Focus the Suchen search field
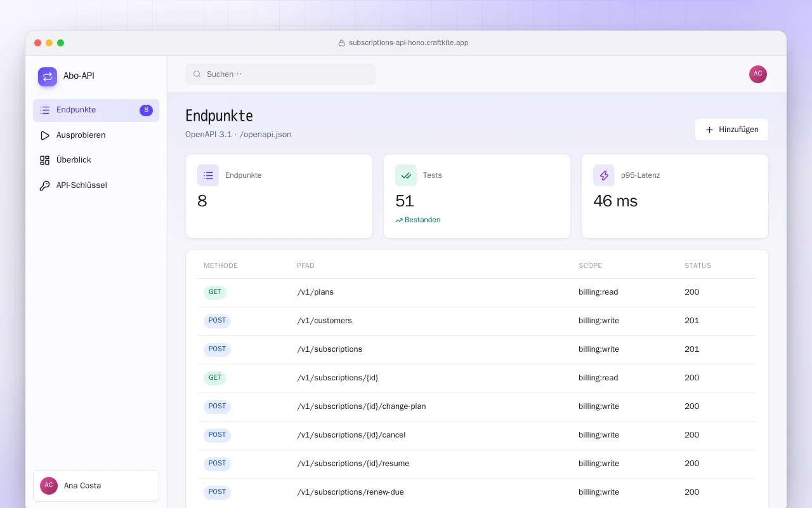812x508 pixels. [x=280, y=74]
